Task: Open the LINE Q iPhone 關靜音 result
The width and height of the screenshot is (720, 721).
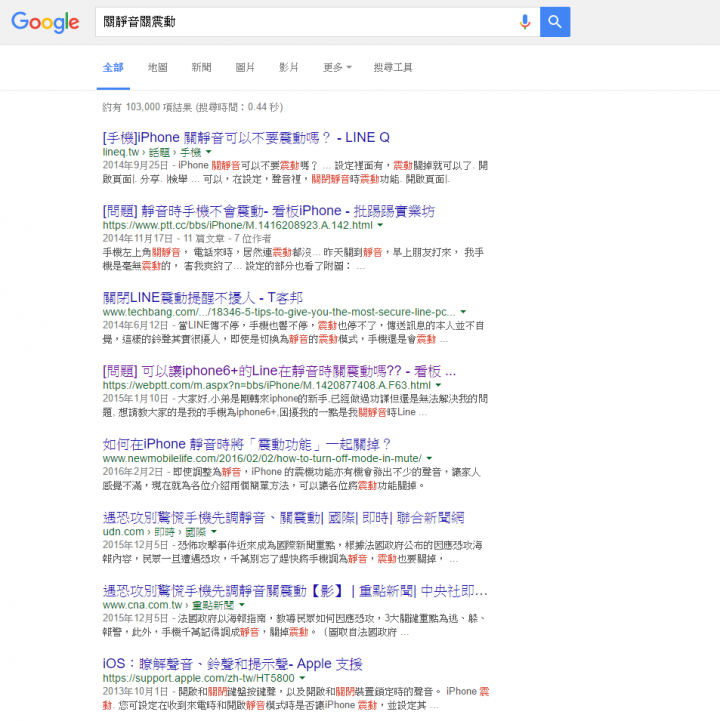Action: click(x=246, y=137)
